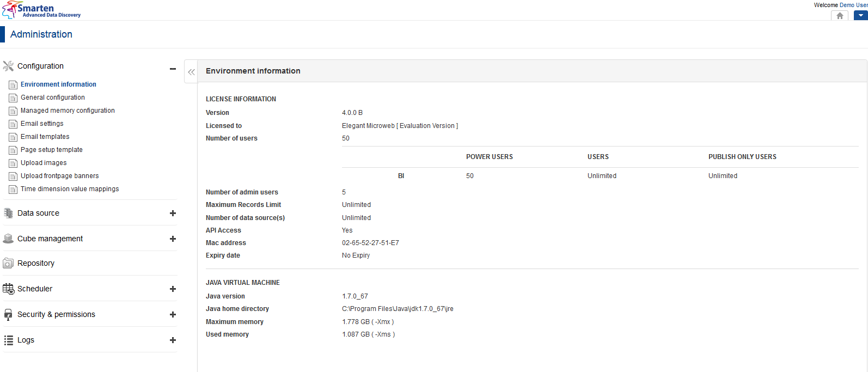
Task: Click the Scheduler calendar icon
Action: (x=8, y=289)
